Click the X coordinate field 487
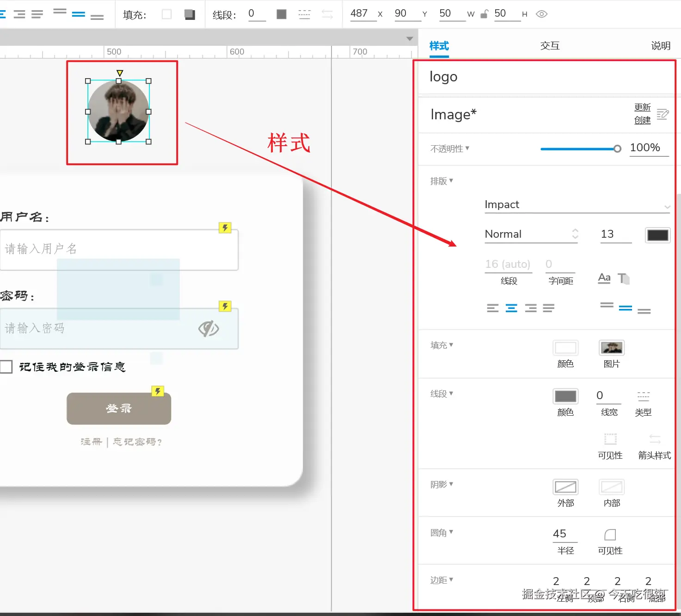The width and height of the screenshot is (681, 616). coord(363,14)
